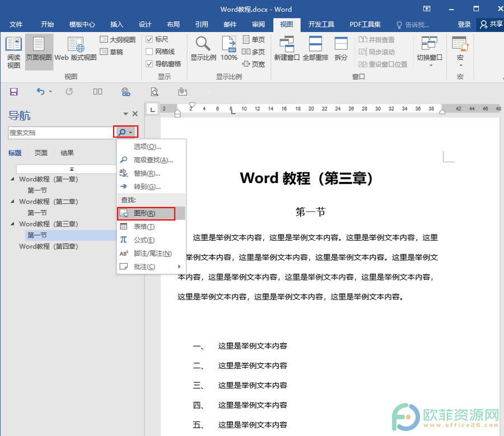Select the Page view (页面视图) button
This screenshot has width=504, height=436.
39,52
